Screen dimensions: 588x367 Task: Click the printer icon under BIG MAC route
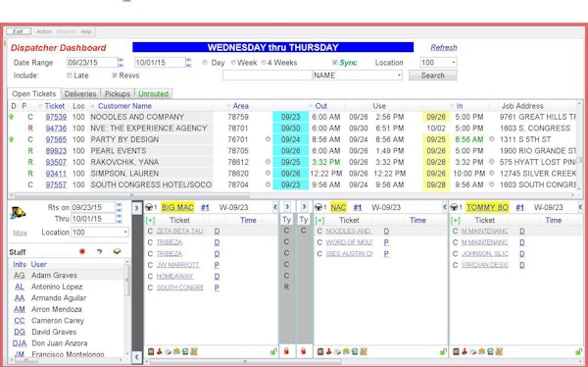coord(168,351)
